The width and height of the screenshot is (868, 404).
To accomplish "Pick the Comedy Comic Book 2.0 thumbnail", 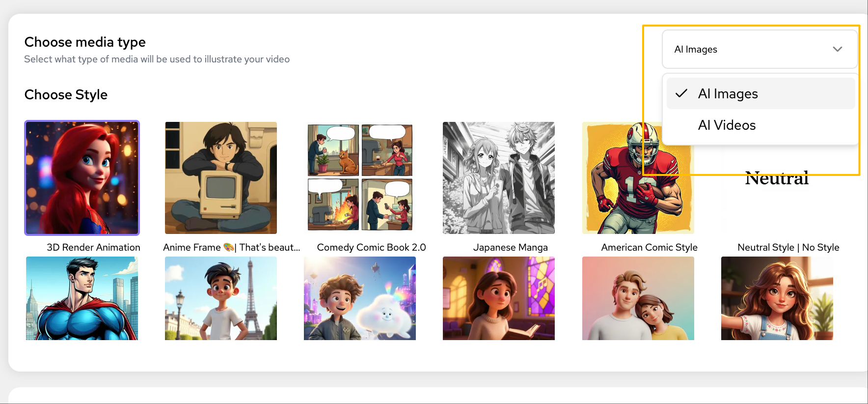I will (x=360, y=178).
